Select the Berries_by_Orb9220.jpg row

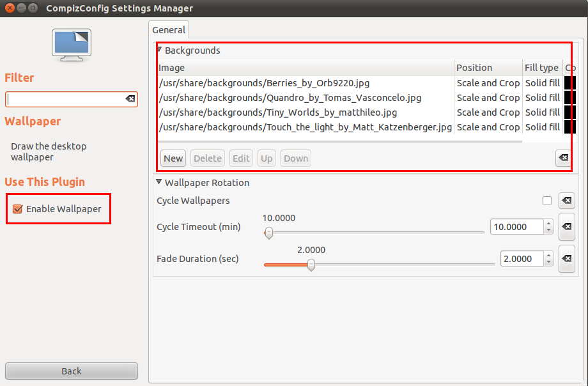tap(264, 83)
